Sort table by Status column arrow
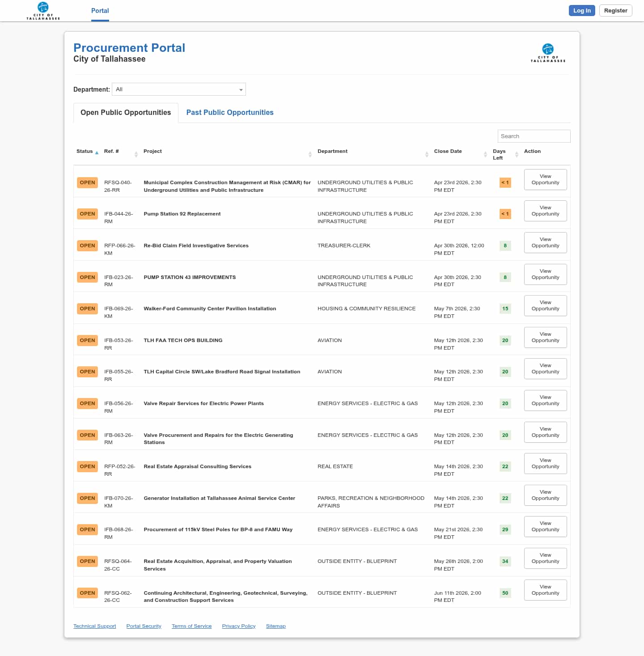Image resolution: width=644 pixels, height=656 pixels. pos(97,152)
